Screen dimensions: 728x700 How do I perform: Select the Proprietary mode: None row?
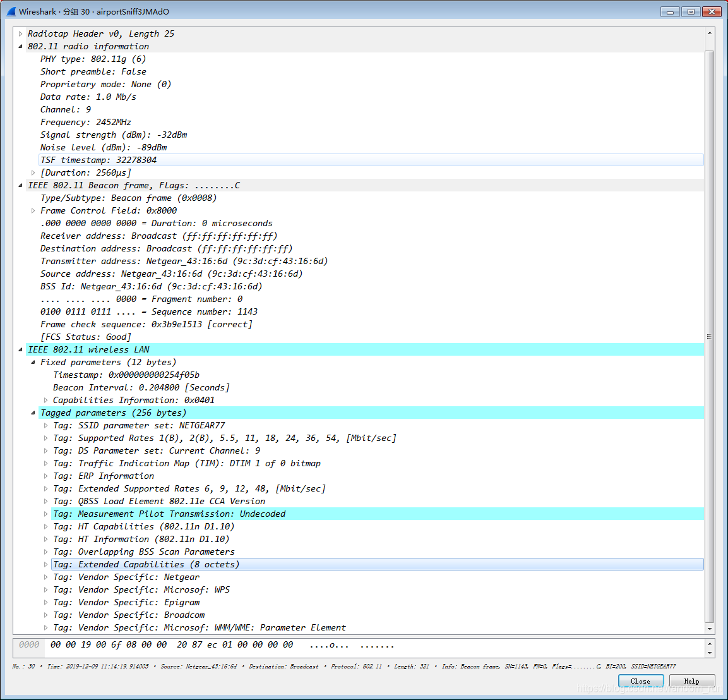(x=371, y=84)
